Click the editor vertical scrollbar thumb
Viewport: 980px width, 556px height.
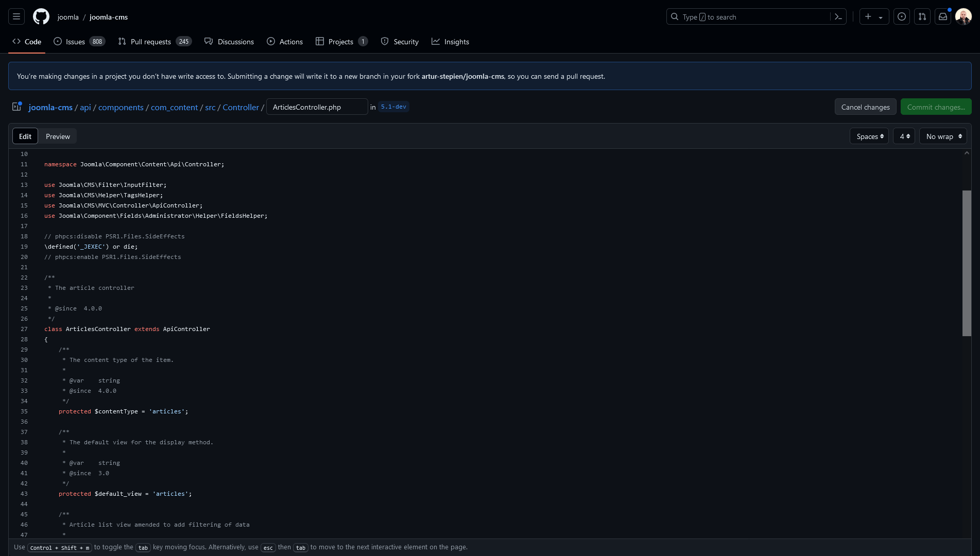pos(967,263)
